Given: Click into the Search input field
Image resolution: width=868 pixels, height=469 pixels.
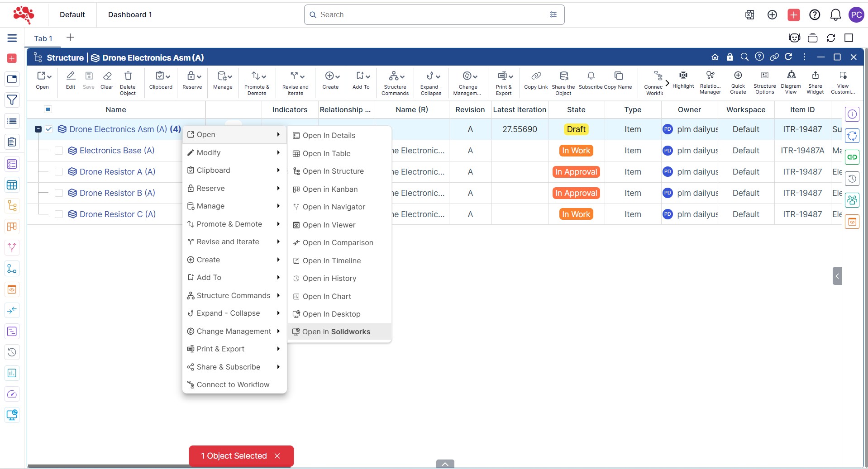Looking at the screenshot, I should coord(430,15).
